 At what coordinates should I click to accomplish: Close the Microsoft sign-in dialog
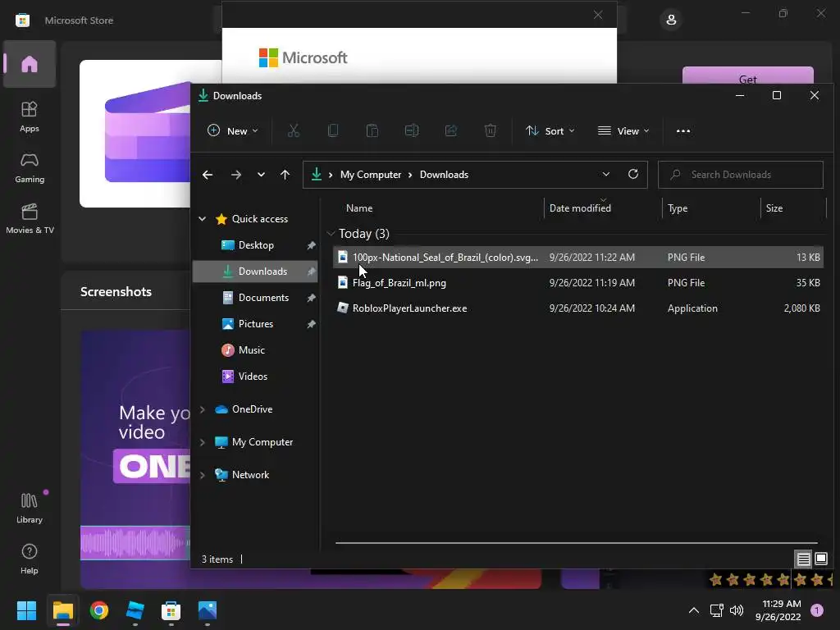[x=598, y=15]
